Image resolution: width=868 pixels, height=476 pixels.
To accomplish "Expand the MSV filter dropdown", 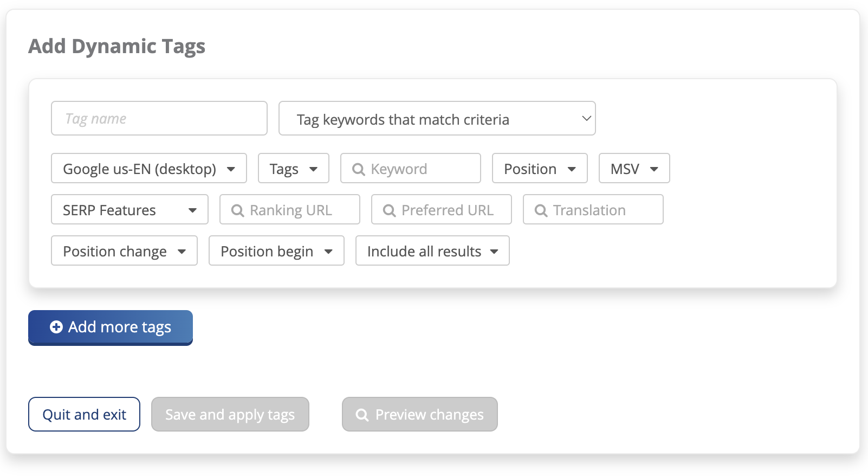I will [634, 169].
